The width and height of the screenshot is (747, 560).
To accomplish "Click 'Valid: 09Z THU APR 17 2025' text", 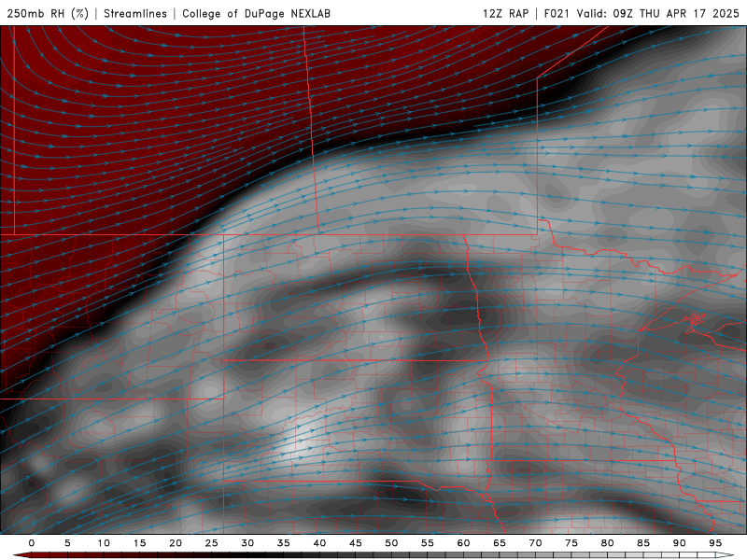I will (658, 13).
